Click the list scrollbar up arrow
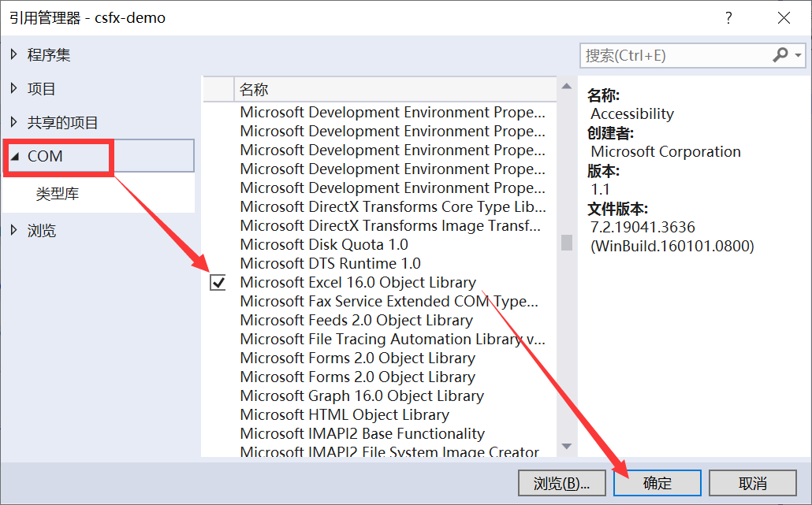This screenshot has height=505, width=812. pyautogui.click(x=567, y=87)
